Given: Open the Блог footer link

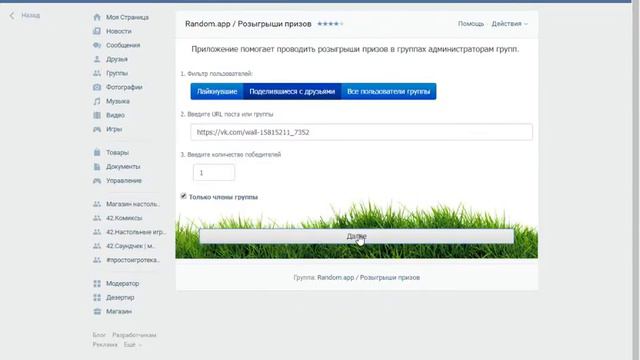Looking at the screenshot, I should 99,335.
